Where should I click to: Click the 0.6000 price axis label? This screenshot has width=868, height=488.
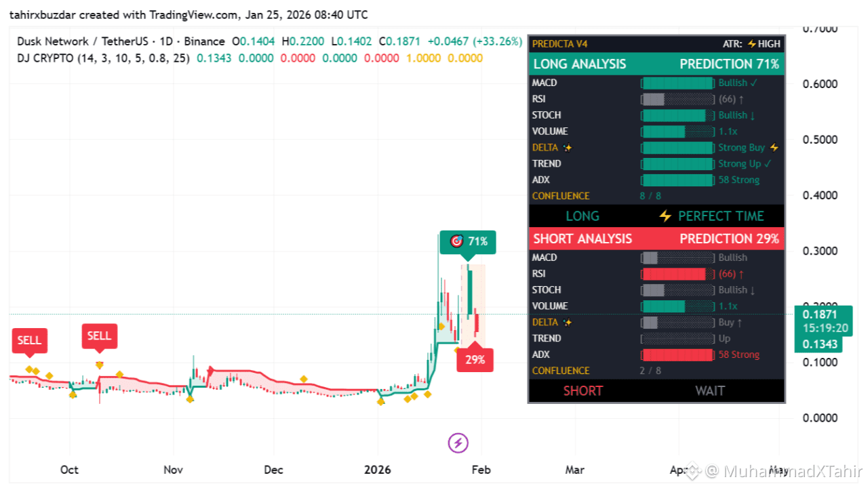pos(821,84)
